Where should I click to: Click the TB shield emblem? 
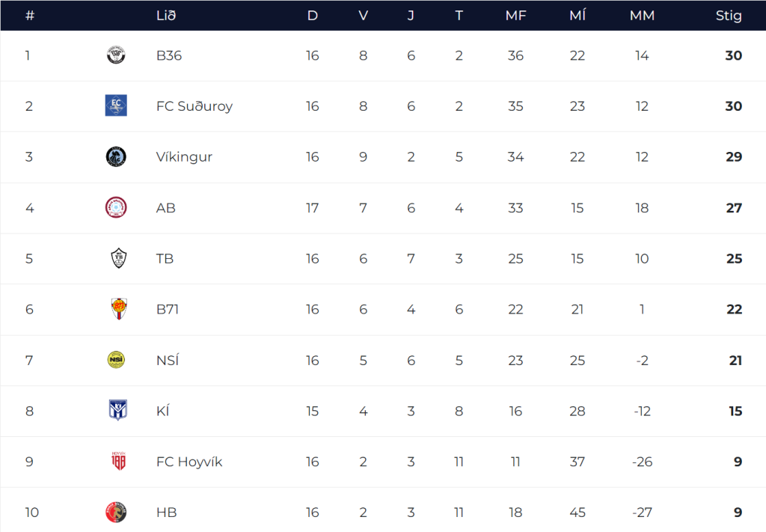tap(119, 258)
